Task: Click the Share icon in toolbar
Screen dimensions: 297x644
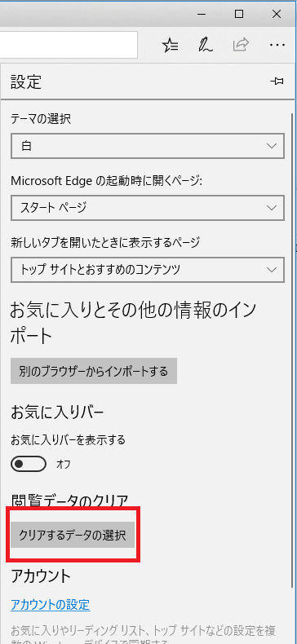Action: pos(241,45)
